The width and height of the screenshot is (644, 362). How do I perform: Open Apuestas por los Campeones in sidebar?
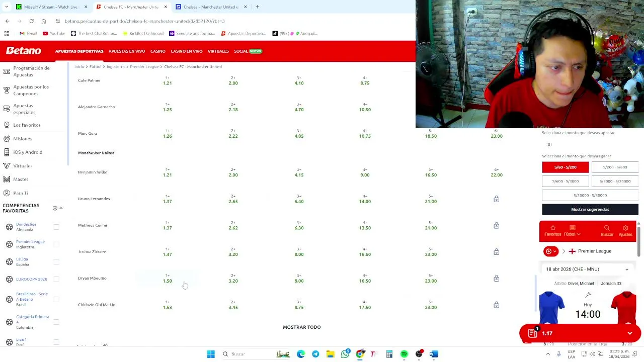(x=31, y=90)
